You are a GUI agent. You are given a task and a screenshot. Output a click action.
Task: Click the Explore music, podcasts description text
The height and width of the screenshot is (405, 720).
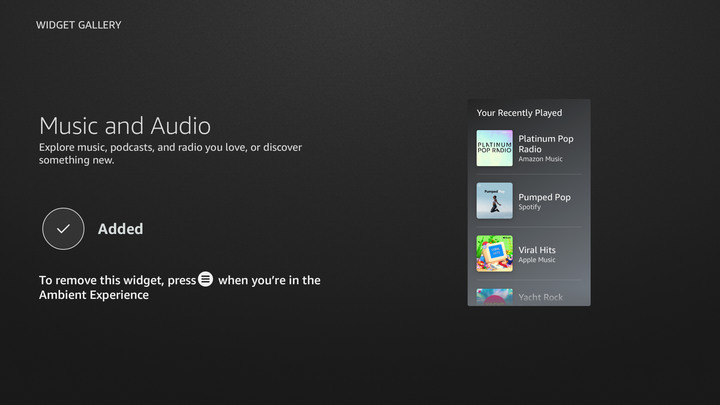170,153
